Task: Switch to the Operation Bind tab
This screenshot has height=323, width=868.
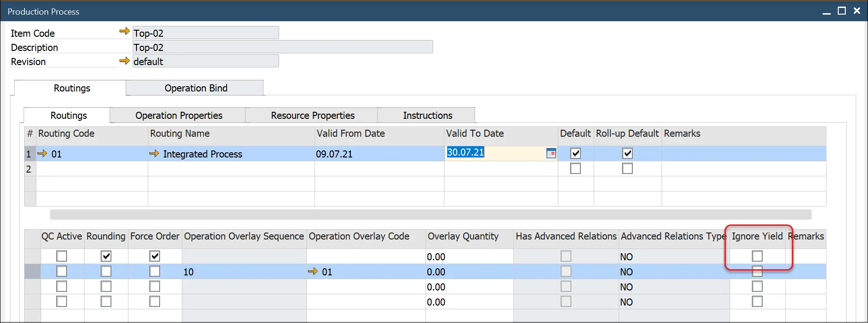Action: point(196,88)
